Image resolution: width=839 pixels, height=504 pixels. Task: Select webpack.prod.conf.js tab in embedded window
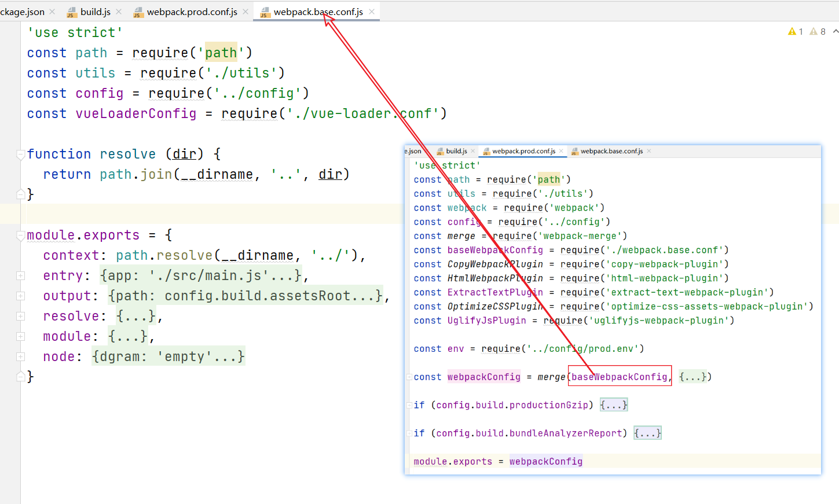(x=523, y=151)
